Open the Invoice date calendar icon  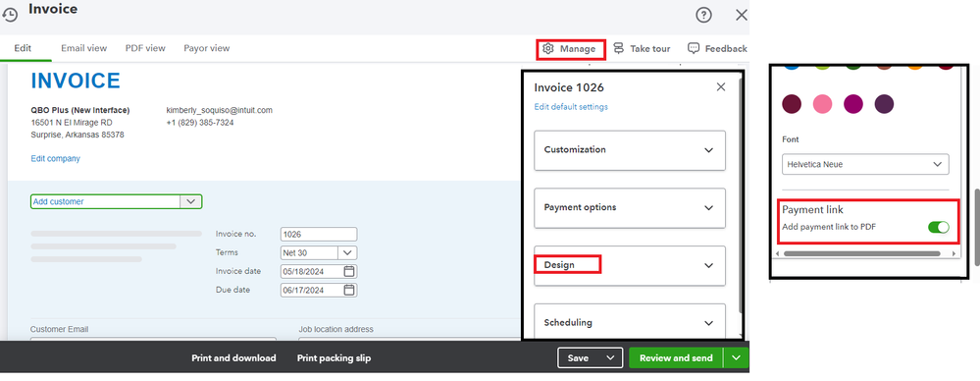coord(349,272)
